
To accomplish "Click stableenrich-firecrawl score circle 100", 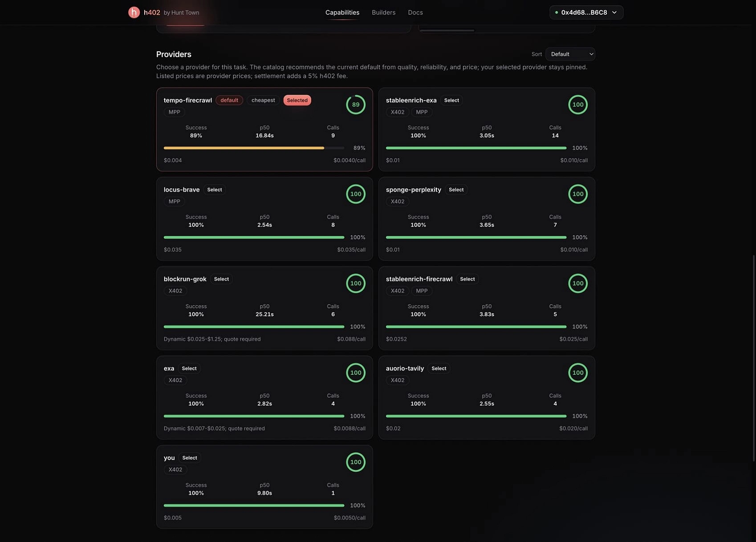I will (x=577, y=283).
